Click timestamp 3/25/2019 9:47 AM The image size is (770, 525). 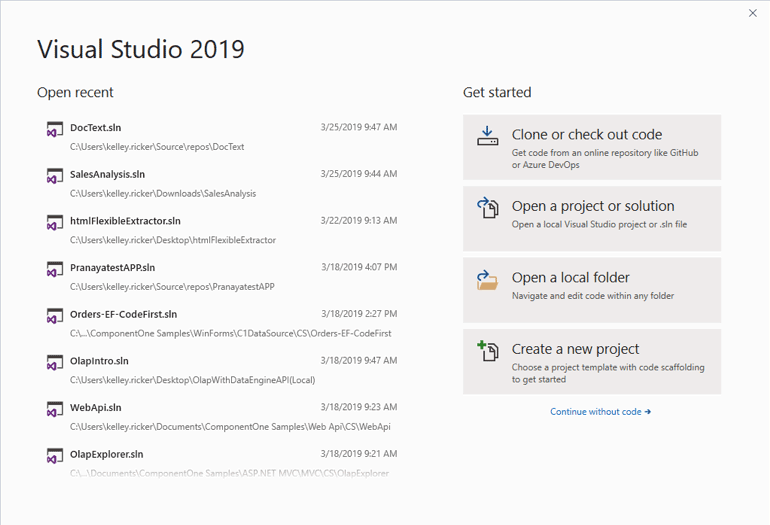click(x=359, y=127)
